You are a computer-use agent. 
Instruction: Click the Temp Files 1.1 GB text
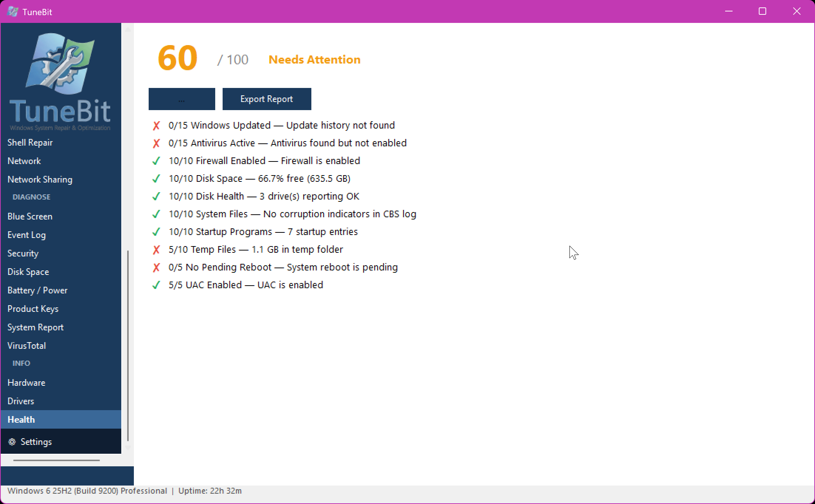coord(256,249)
